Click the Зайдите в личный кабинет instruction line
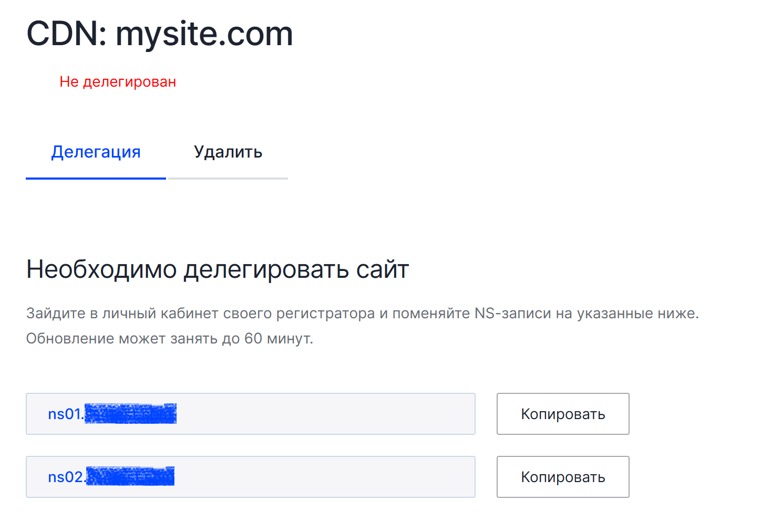Screen dimensions: 782x532 363,314
